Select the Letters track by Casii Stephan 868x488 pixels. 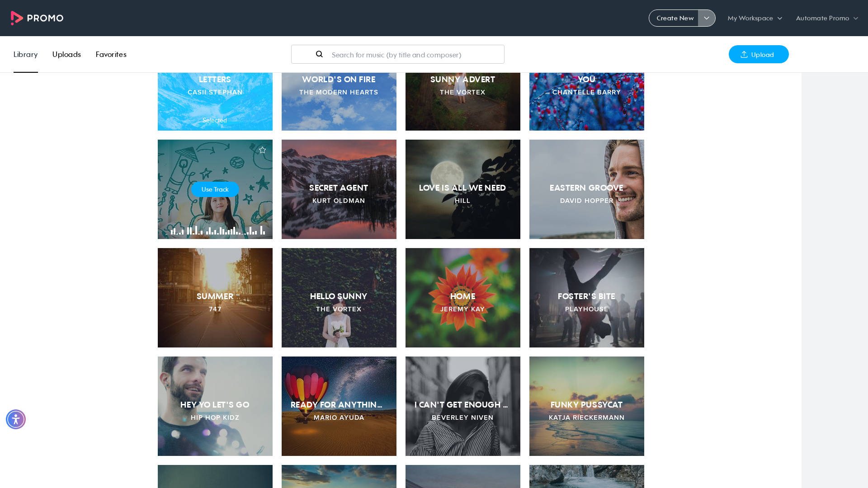[x=215, y=102]
